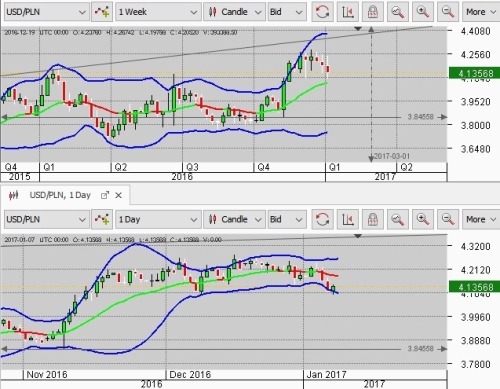The image size is (500, 389).
Task: Click the zoom in magnifier on weekly chart
Action: [422, 12]
